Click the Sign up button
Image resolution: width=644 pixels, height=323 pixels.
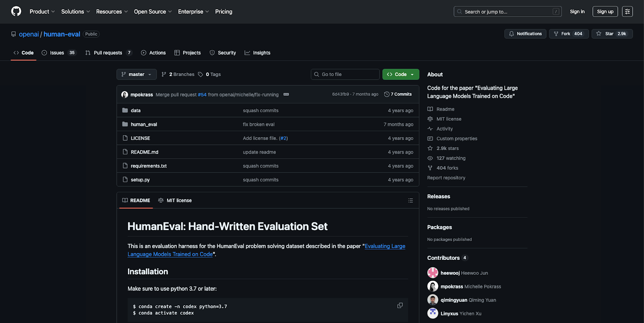(x=605, y=12)
